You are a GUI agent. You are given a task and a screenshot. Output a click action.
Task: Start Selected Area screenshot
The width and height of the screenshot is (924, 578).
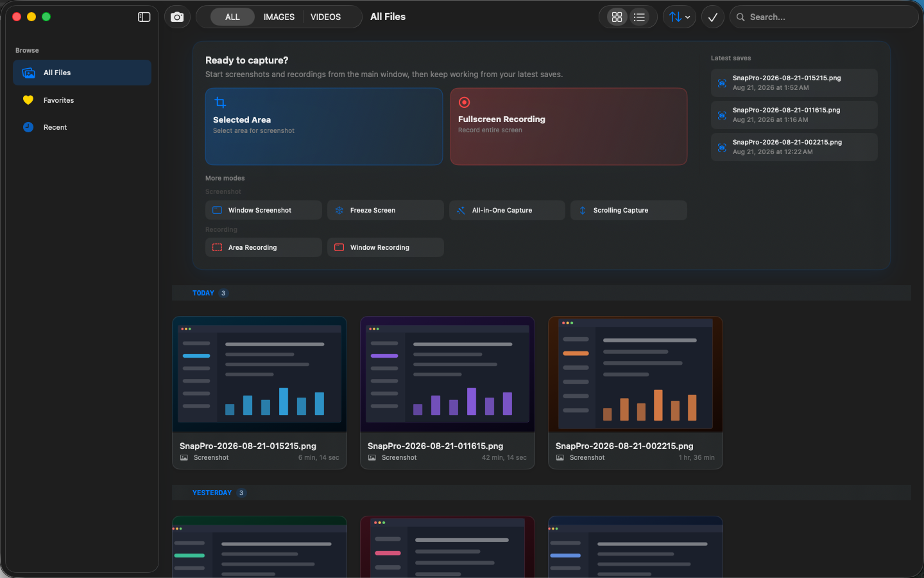coord(324,127)
